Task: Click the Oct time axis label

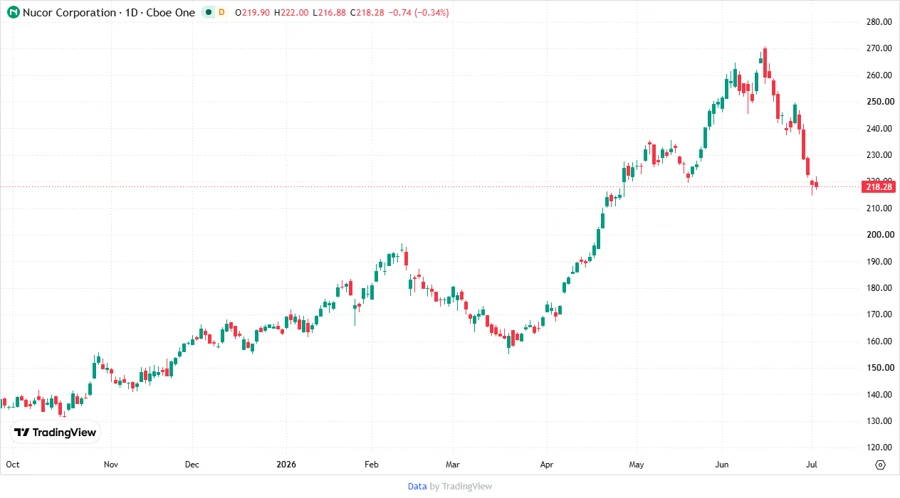Action: point(12,464)
